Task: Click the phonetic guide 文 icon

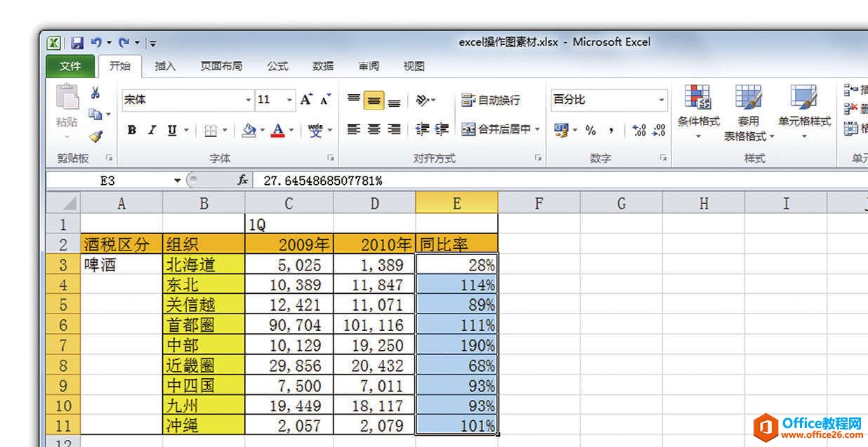Action: 316,130
